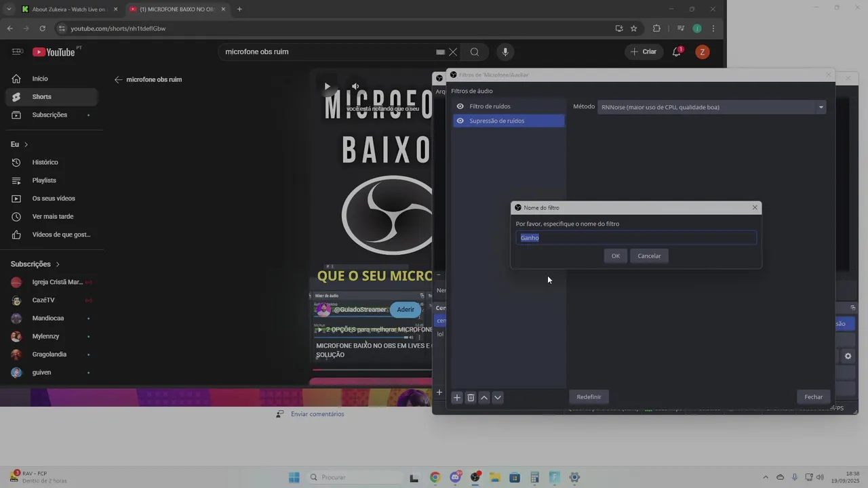Open File Explorer from the taskbar
Screen dimensions: 868x488
coord(495,477)
